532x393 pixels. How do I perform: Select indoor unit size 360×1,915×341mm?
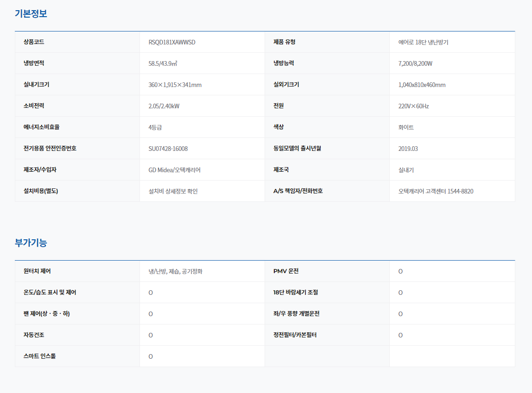[x=175, y=85]
